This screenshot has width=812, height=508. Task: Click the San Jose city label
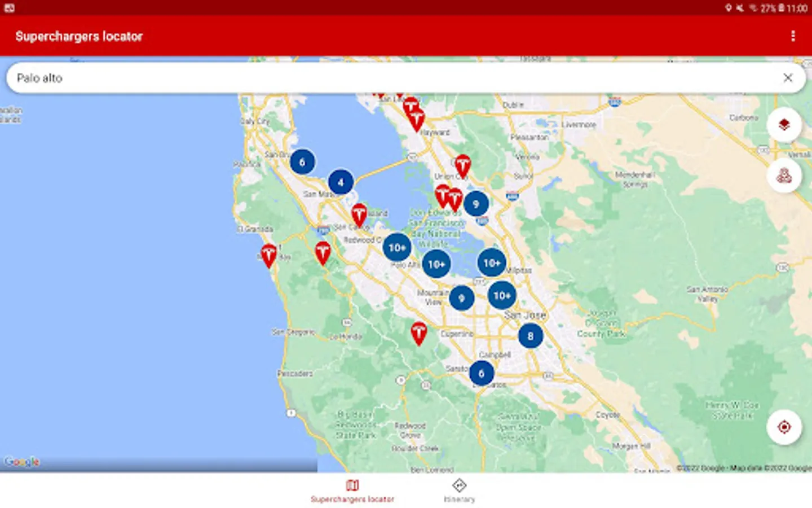(x=525, y=315)
